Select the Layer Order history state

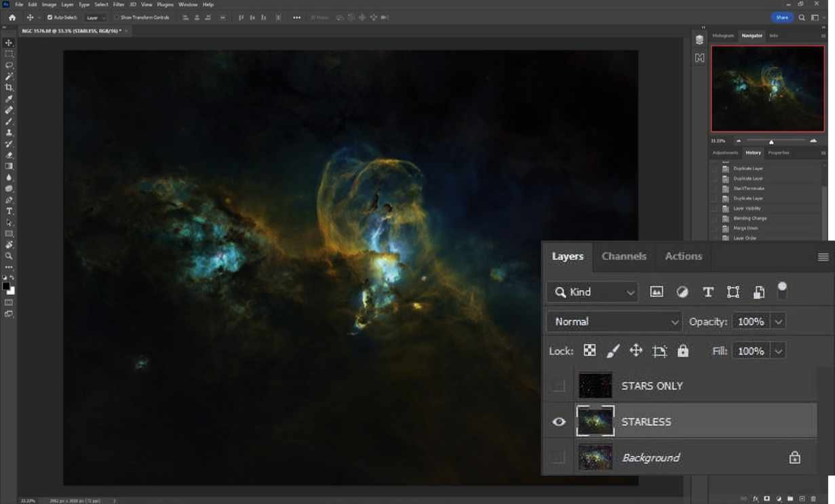(745, 238)
